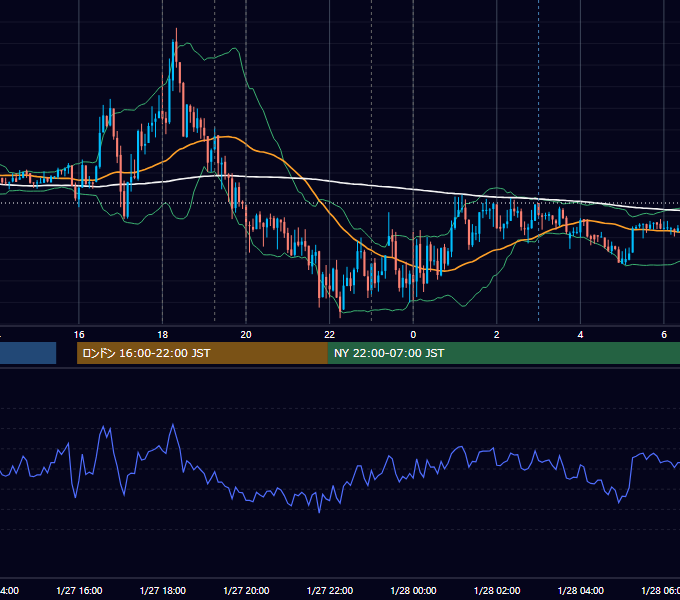
Task: Select the ロンドン 16:00-22:00 JST session bar
Action: (202, 353)
